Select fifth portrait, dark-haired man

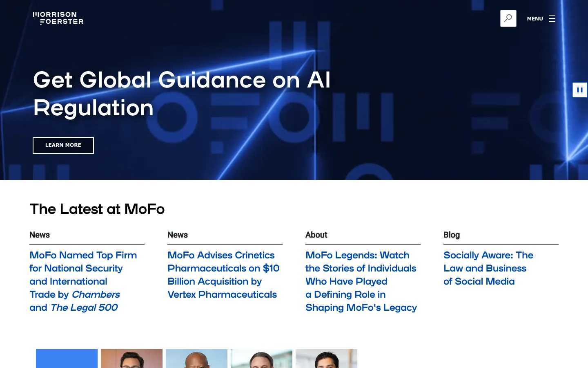point(326,359)
